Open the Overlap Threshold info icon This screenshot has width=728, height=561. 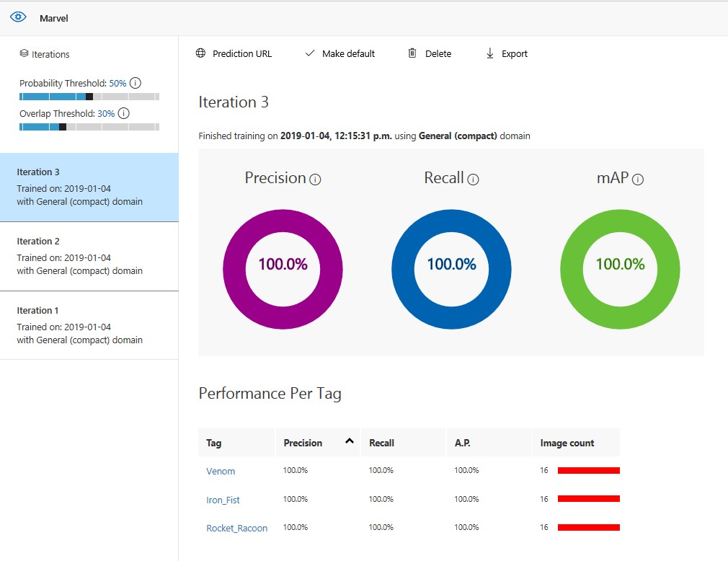coord(123,113)
